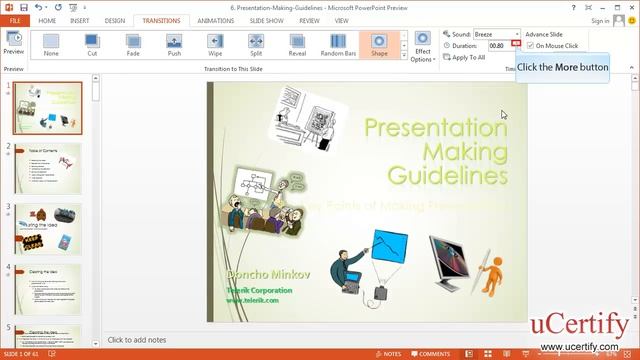
Task: Collapse the ribbon with the caret
Action: click(x=631, y=68)
